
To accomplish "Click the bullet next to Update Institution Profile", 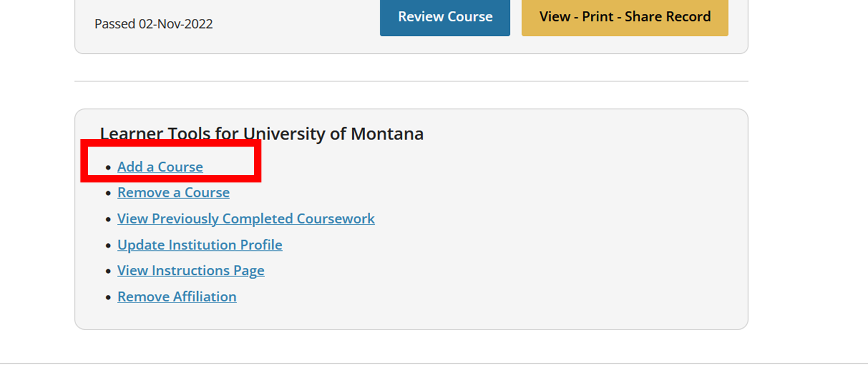I will pyautogui.click(x=108, y=245).
